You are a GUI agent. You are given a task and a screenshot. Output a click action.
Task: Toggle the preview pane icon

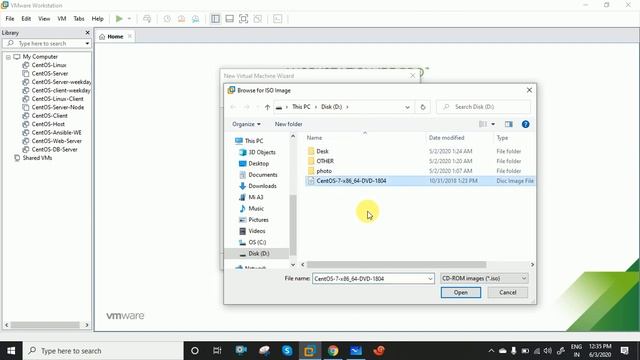click(509, 124)
